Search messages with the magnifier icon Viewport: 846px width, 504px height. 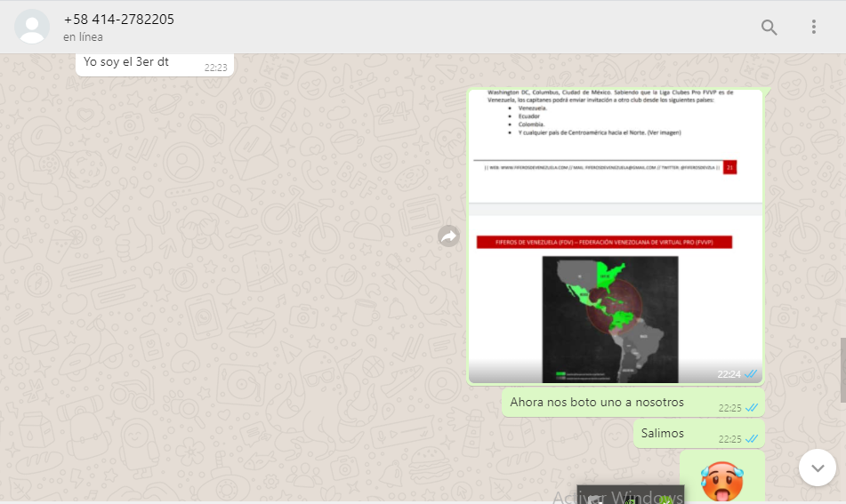coord(769,27)
